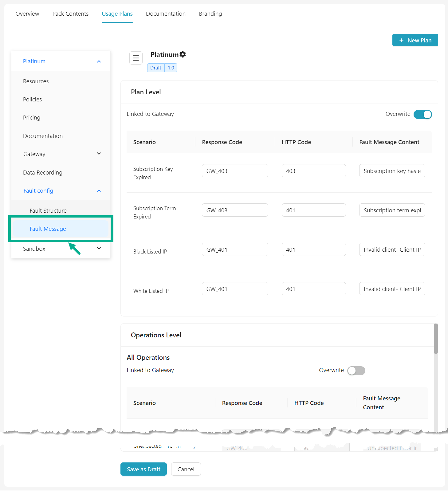This screenshot has height=491, width=448.
Task: Switch to the Pack Contents tab
Action: pyautogui.click(x=70, y=14)
